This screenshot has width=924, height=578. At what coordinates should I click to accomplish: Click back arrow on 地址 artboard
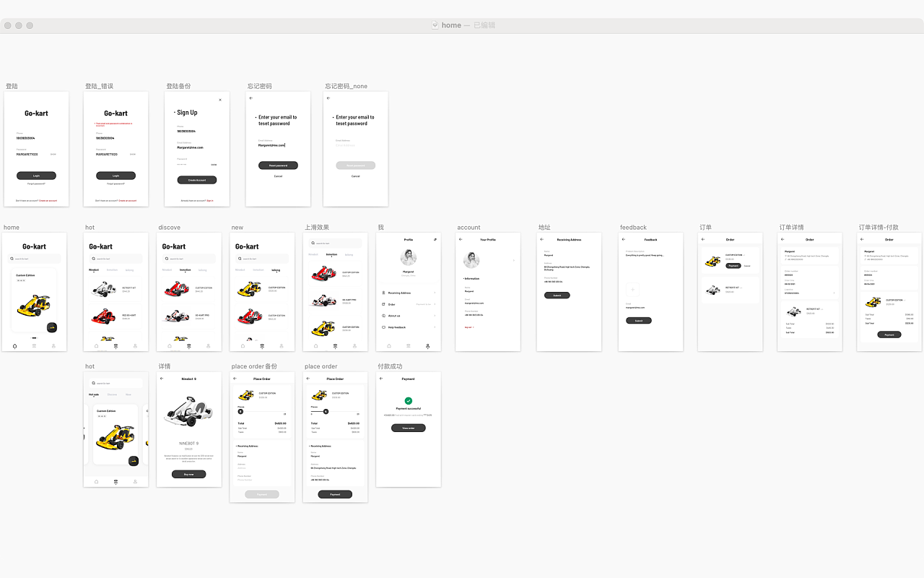tap(541, 239)
